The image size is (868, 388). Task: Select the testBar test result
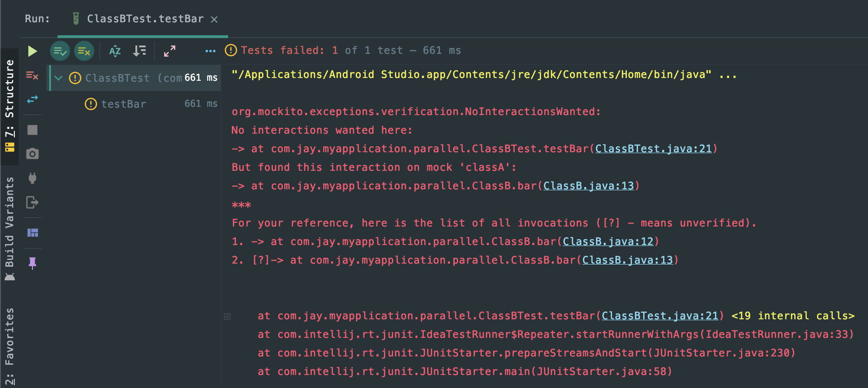click(123, 104)
